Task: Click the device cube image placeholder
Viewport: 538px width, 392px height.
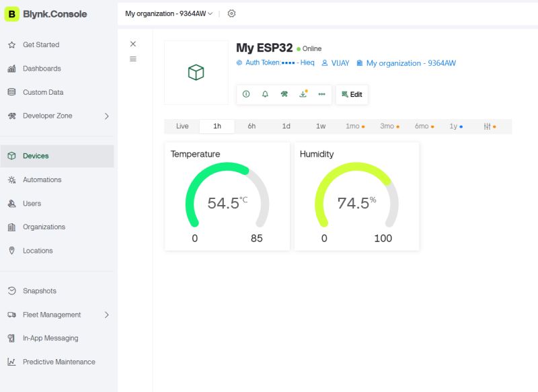Action: [196, 73]
